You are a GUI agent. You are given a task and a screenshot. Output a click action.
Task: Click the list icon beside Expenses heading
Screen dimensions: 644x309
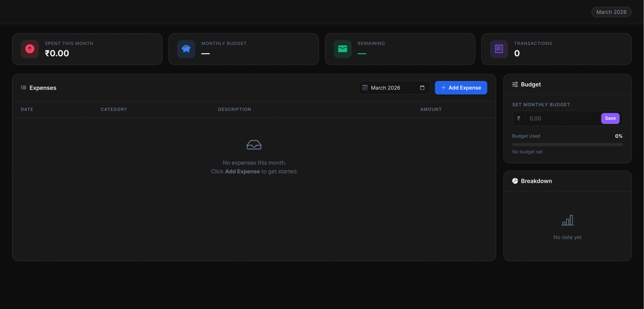tap(23, 87)
